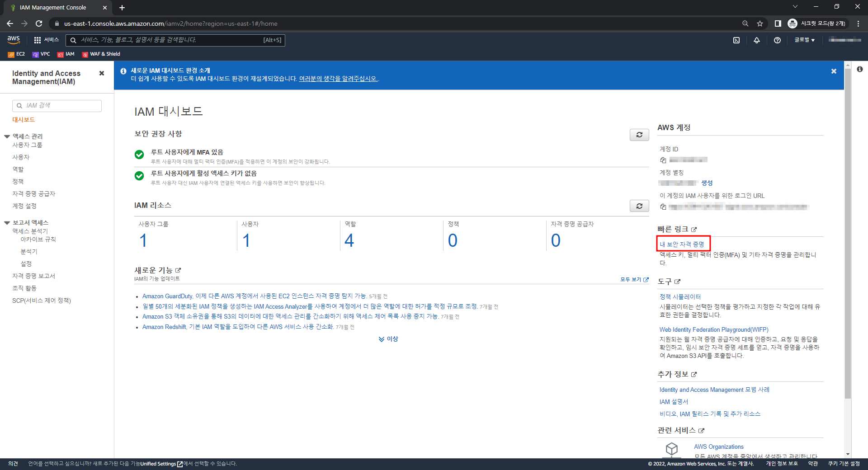Open 자격 증명 공급자 in the sidebar
Image resolution: width=868 pixels, height=470 pixels.
(x=34, y=194)
